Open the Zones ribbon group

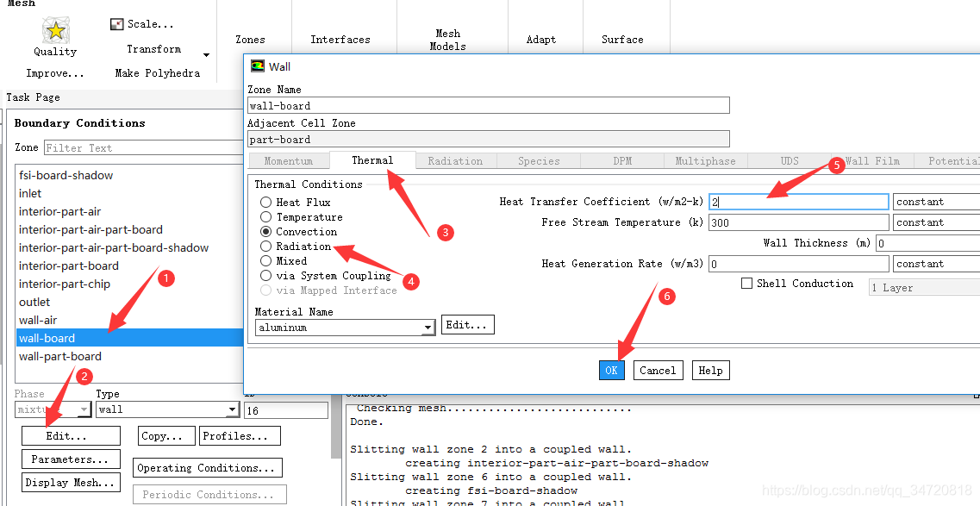250,40
